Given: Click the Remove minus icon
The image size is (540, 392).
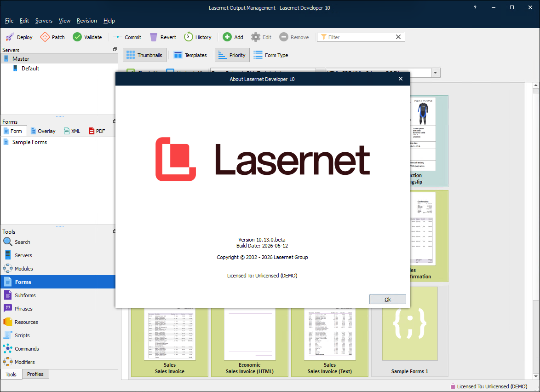Looking at the screenshot, I should [283, 37].
